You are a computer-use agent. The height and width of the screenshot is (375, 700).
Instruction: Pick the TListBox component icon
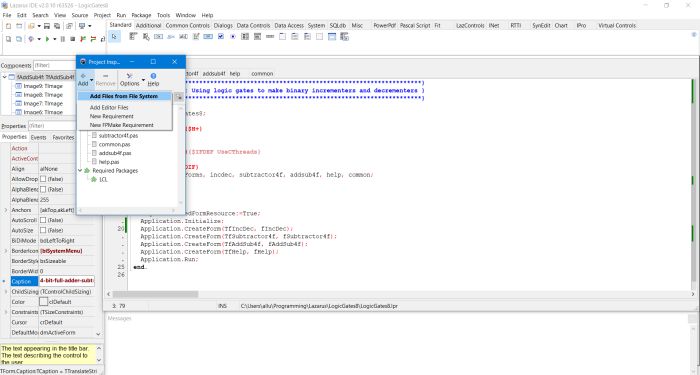coord(245,37)
